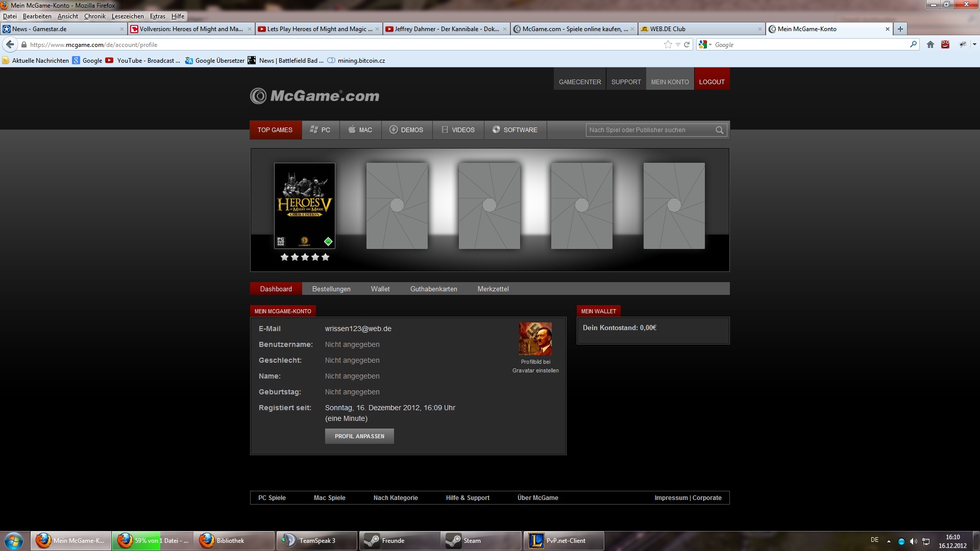This screenshot has height=551, width=980.
Task: Open the PC games category
Action: point(320,130)
